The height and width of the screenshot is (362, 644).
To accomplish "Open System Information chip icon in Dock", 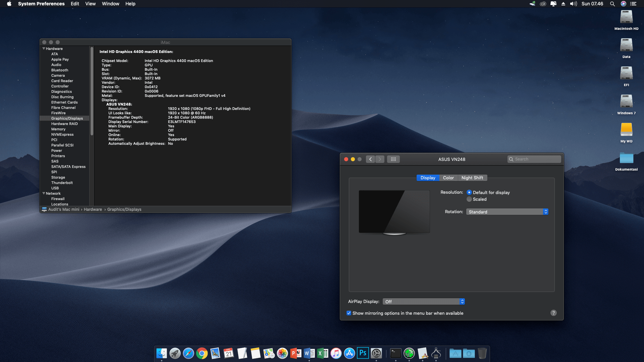I will click(x=436, y=353).
